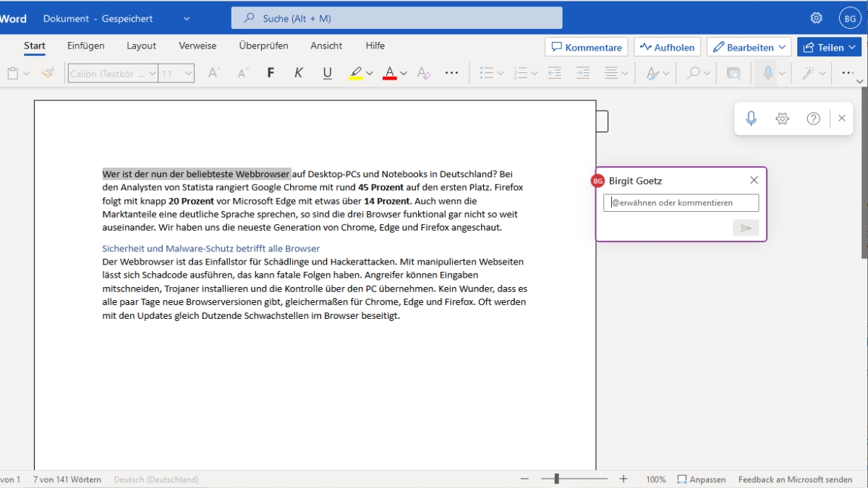Increase font size with the larger A icon
The width and height of the screenshot is (868, 488).
tap(213, 73)
